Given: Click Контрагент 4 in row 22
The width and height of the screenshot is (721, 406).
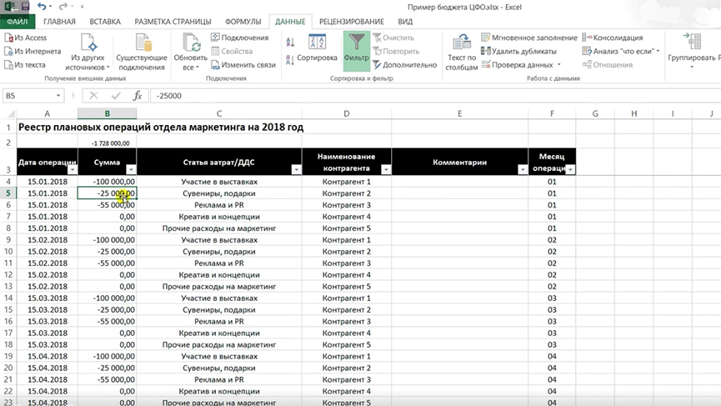Looking at the screenshot, I should click(346, 391).
